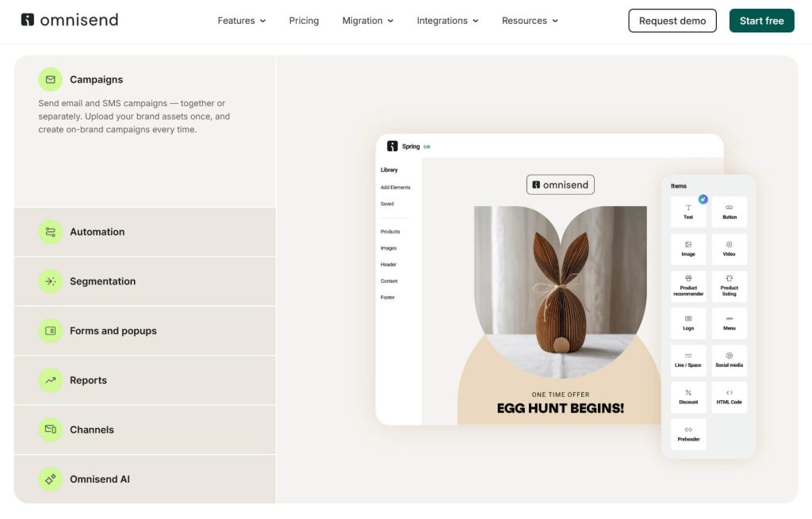Screen dimensions: 812x519
Task: Click the Automation workflow icon
Action: pos(50,231)
